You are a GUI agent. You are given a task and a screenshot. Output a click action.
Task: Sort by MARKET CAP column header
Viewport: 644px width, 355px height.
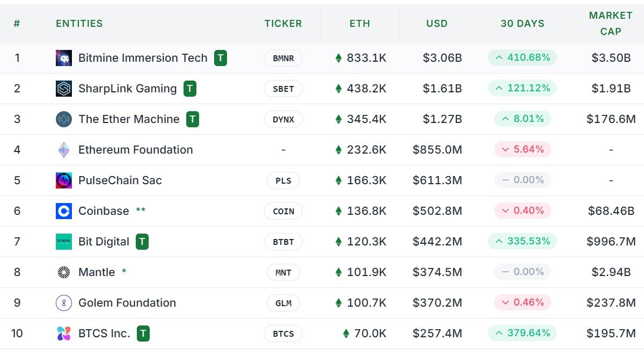pos(611,24)
